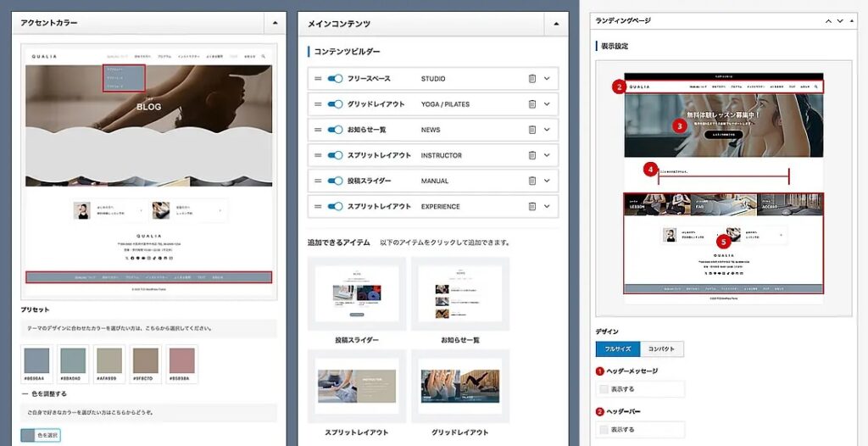Delete the MANUAL 投稿スライダー item

(532, 181)
